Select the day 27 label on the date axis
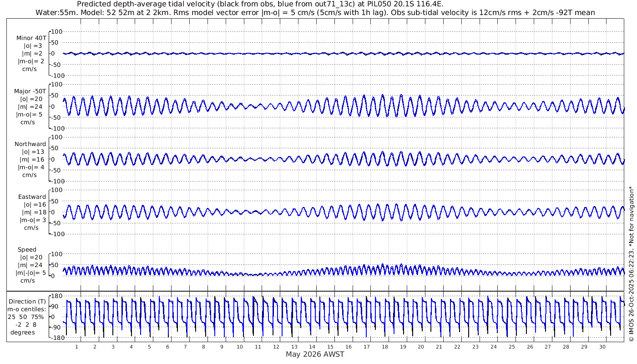Image resolution: width=637 pixels, height=364 pixels. pos(548,347)
